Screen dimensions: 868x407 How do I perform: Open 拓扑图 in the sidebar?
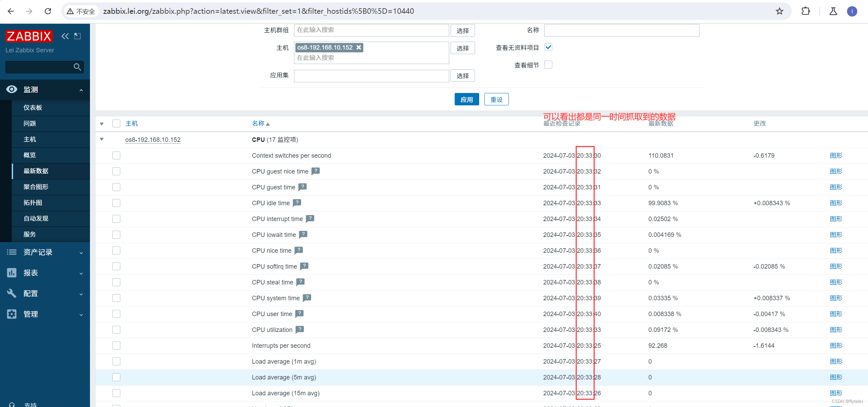(51, 203)
